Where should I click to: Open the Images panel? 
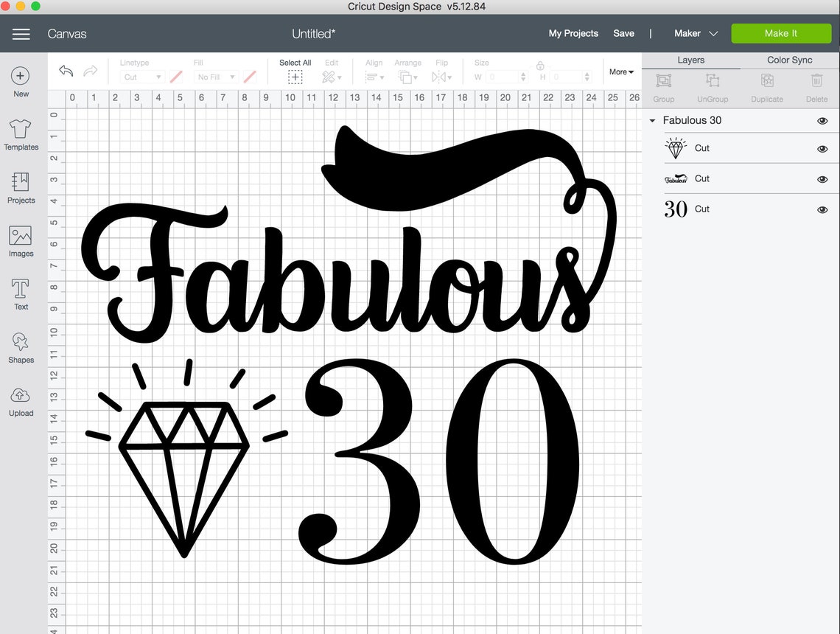click(21, 242)
